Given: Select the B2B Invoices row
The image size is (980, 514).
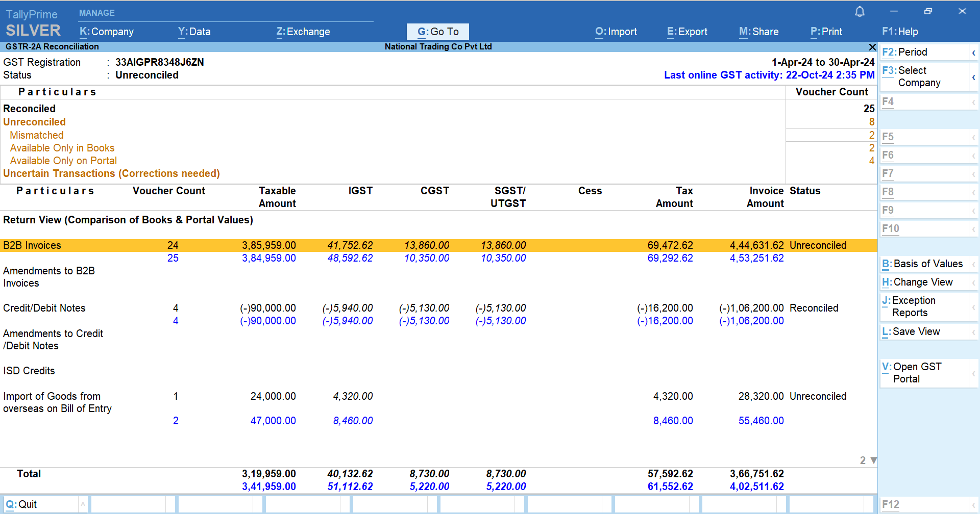Looking at the screenshot, I should [x=32, y=245].
